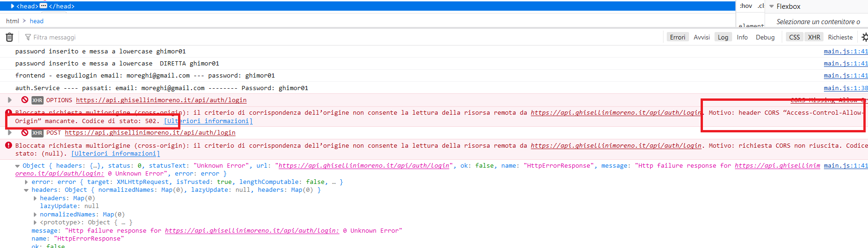Open 'Ulteriori informazioni' link after status 502
Screen dimensions: 868x248
(x=208, y=121)
